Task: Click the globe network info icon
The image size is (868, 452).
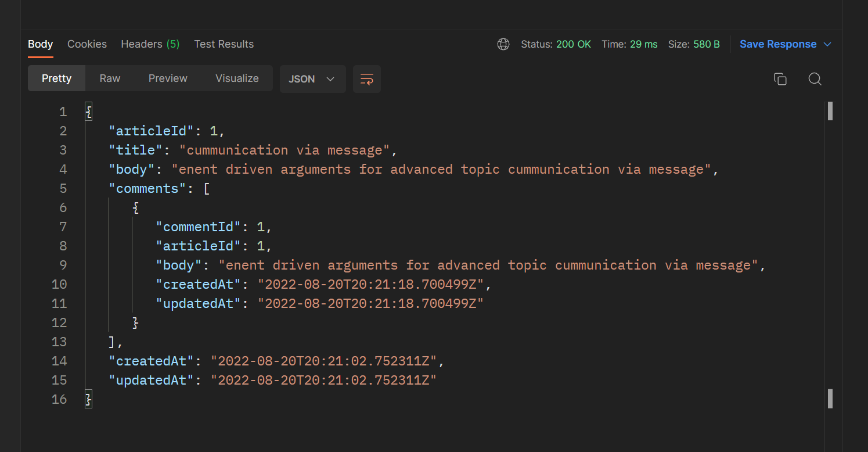Action: click(503, 44)
